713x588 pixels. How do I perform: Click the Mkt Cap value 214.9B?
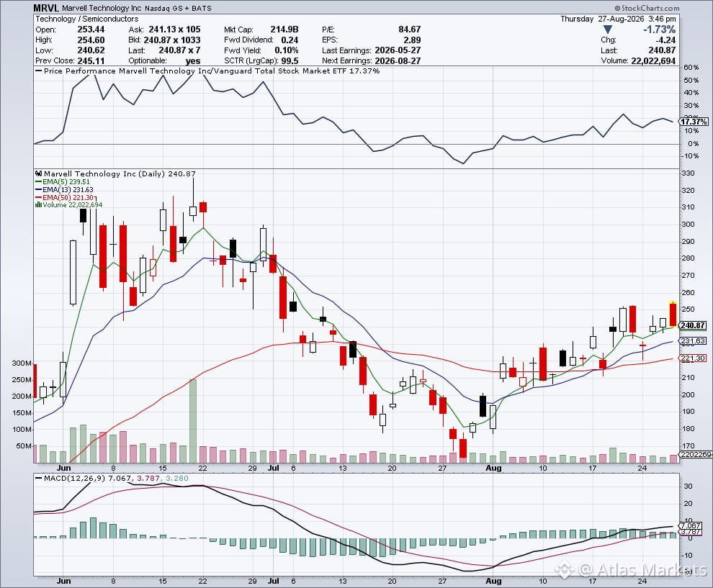[x=284, y=30]
